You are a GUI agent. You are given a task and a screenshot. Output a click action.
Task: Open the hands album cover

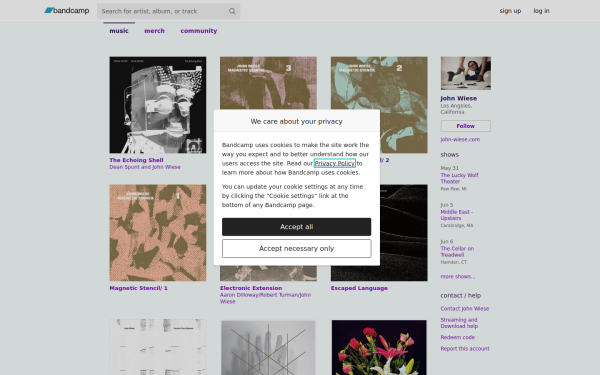(268, 347)
